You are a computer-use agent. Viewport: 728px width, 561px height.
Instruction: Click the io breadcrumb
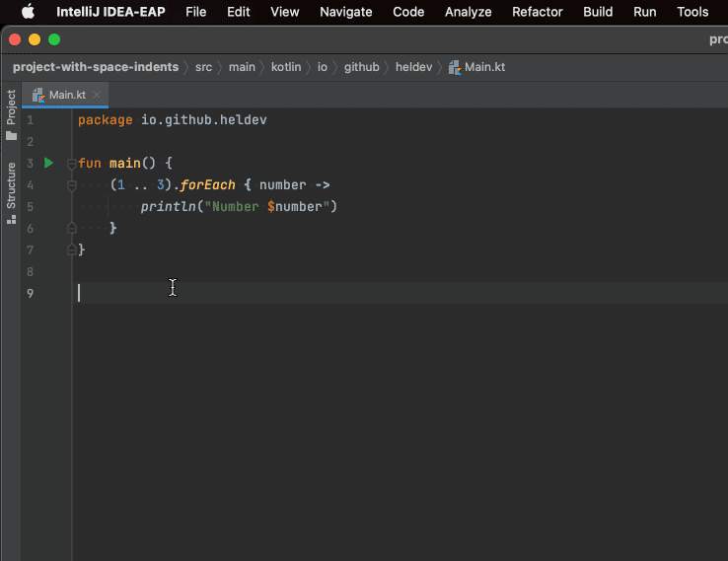coord(323,67)
